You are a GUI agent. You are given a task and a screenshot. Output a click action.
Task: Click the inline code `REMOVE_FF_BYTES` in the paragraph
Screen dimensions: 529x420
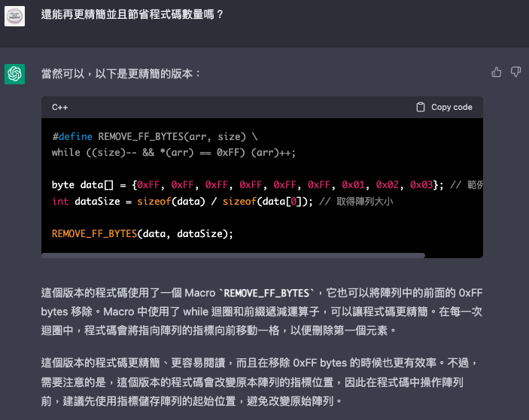(266, 293)
